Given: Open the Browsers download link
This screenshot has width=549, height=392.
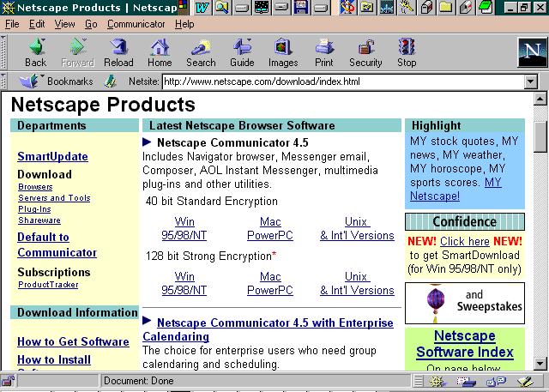Looking at the screenshot, I should 35,186.
